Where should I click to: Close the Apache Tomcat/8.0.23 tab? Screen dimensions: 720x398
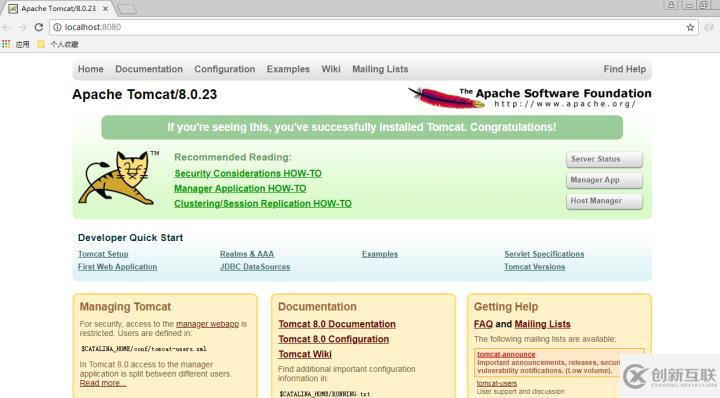tap(106, 9)
